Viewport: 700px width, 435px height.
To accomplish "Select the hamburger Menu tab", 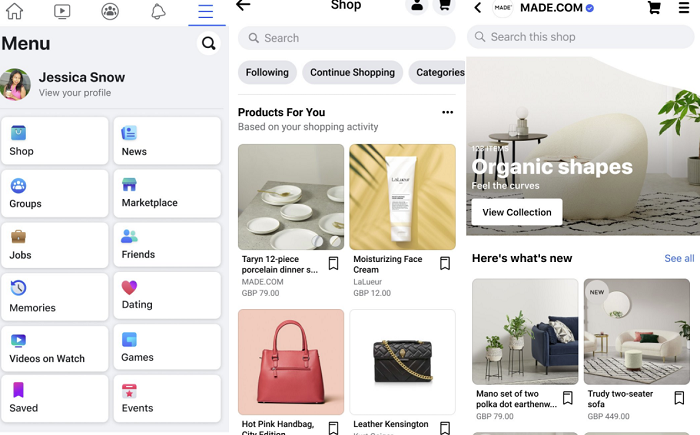I will point(206,11).
